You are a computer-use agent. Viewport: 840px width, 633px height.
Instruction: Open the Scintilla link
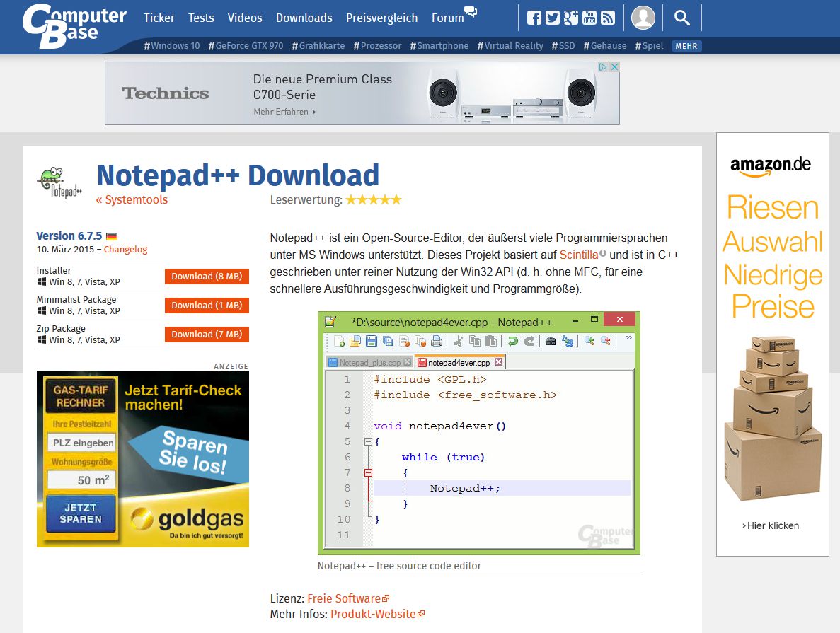click(x=579, y=255)
